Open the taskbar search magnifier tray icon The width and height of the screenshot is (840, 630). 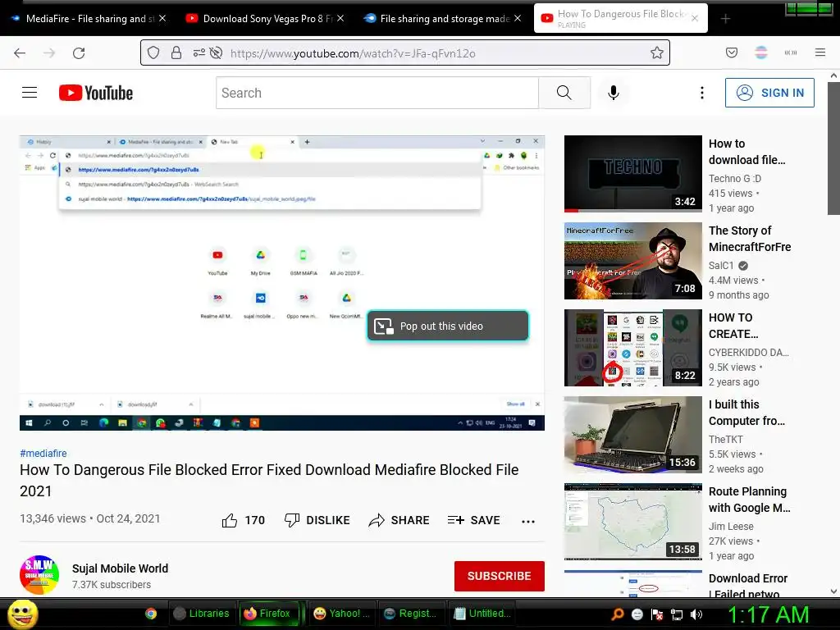pyautogui.click(x=618, y=614)
